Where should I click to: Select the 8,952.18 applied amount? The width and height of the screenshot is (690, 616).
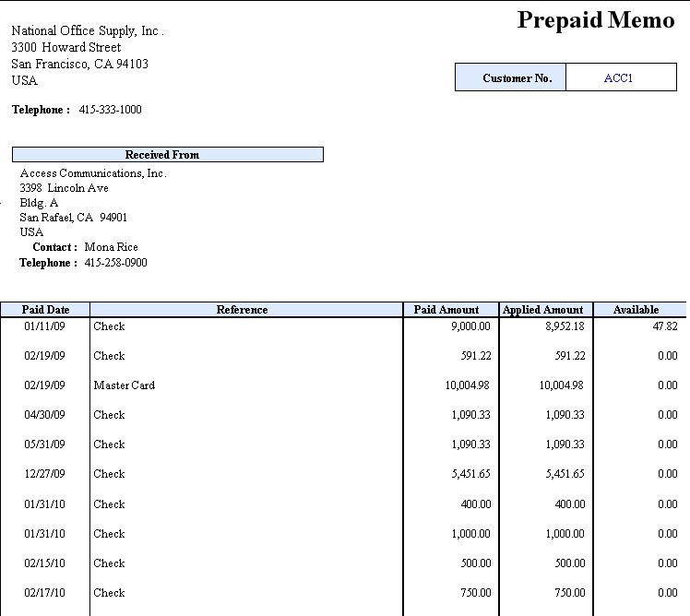pos(563,326)
